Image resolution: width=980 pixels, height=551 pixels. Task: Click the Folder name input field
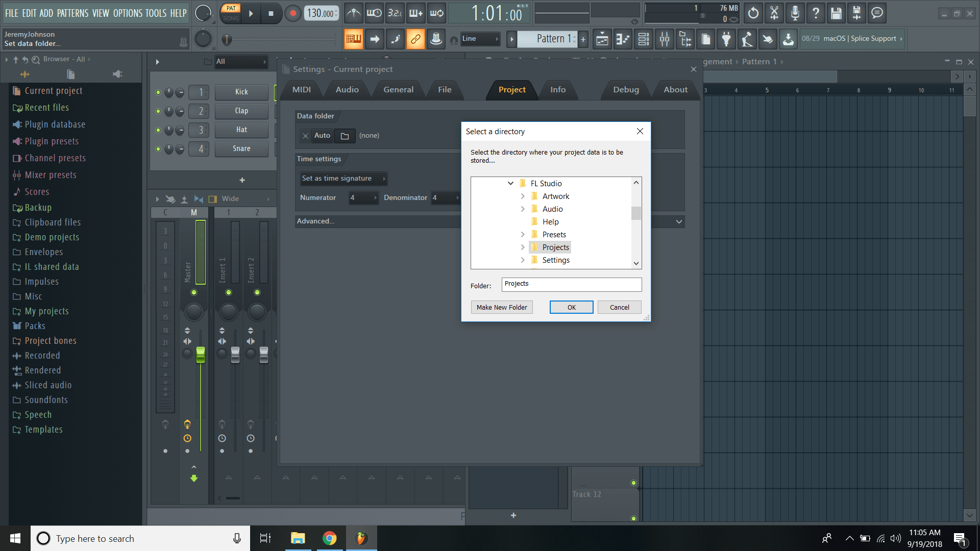[571, 284]
